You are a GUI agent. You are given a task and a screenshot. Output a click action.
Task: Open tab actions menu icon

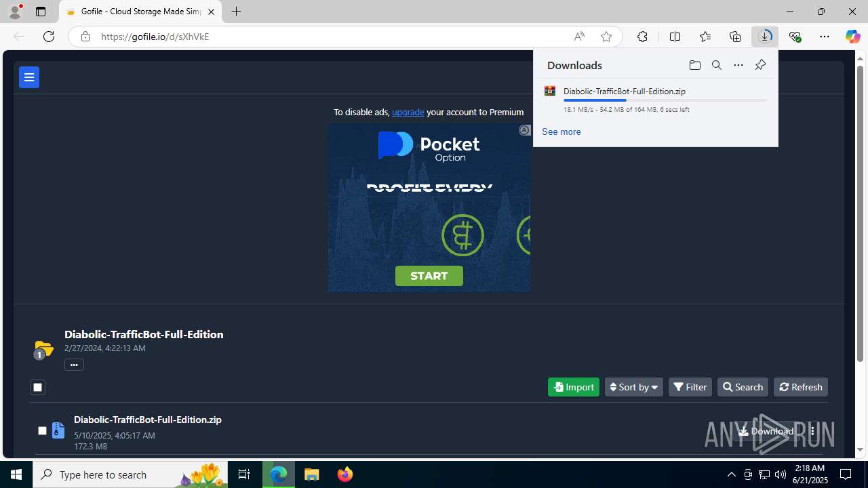[41, 12]
